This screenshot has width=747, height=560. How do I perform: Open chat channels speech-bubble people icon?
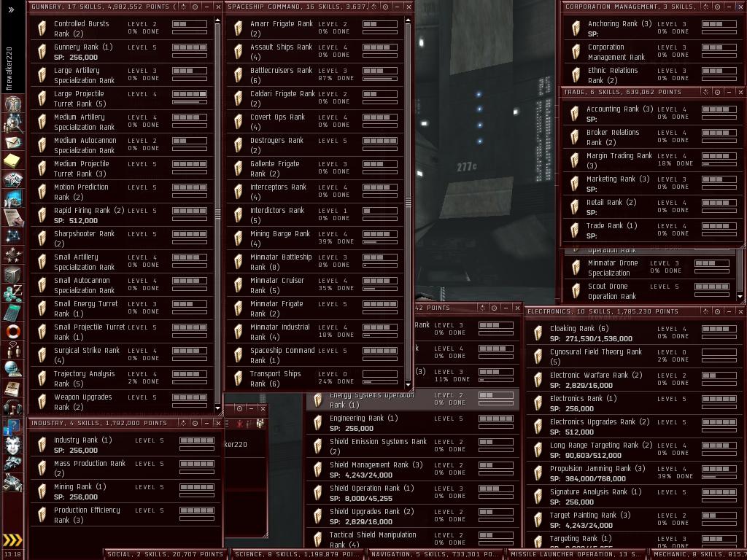13,349
